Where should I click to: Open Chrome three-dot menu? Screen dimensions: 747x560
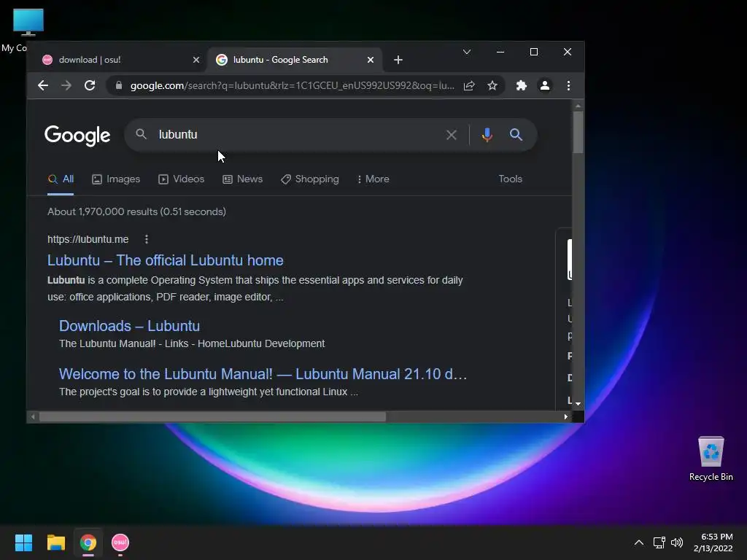(x=568, y=86)
